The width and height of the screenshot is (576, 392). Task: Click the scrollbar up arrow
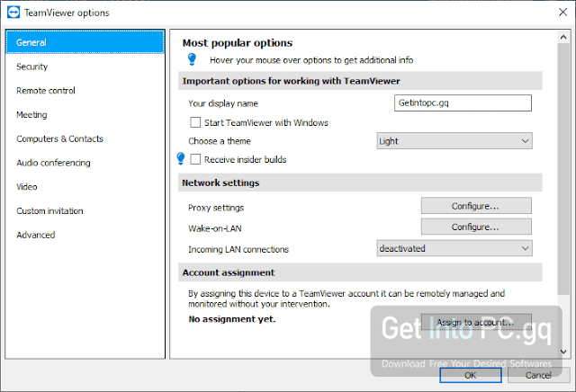pos(563,37)
